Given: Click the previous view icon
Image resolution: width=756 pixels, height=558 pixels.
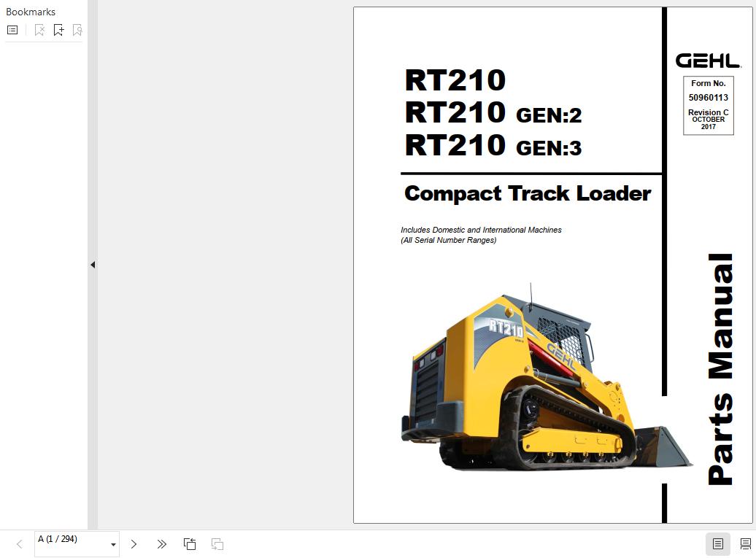Looking at the screenshot, I should click(190, 544).
